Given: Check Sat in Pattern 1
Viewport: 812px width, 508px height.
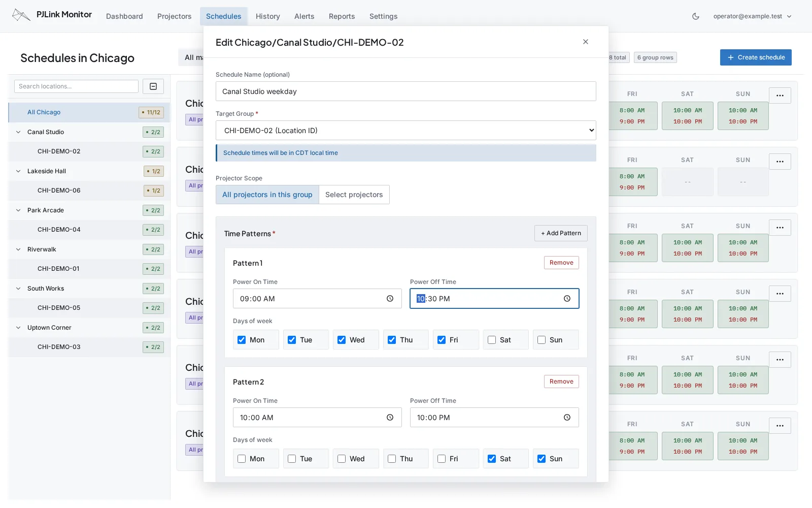Looking at the screenshot, I should [x=492, y=340].
